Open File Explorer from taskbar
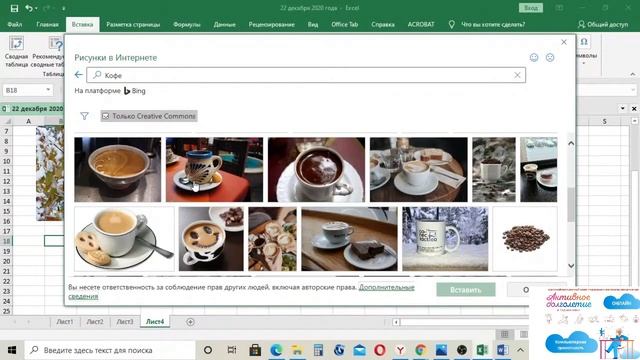 tap(297, 350)
